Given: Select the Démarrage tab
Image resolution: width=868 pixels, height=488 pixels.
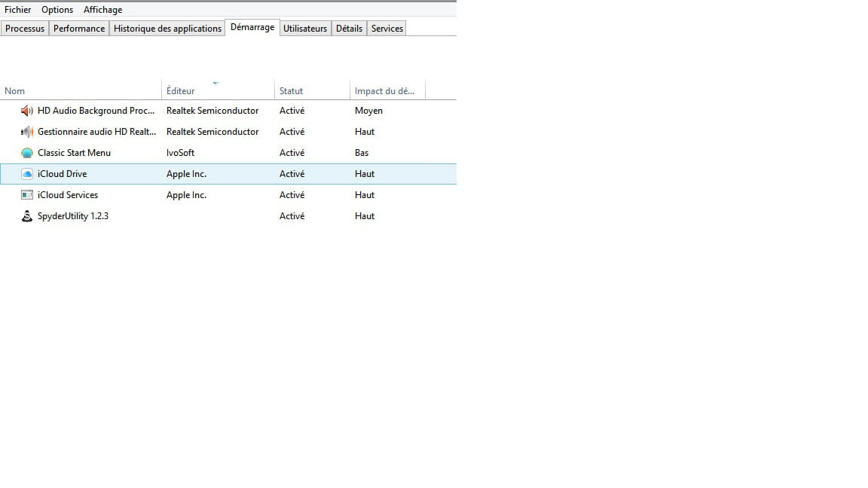Looking at the screenshot, I should pyautogui.click(x=252, y=27).
